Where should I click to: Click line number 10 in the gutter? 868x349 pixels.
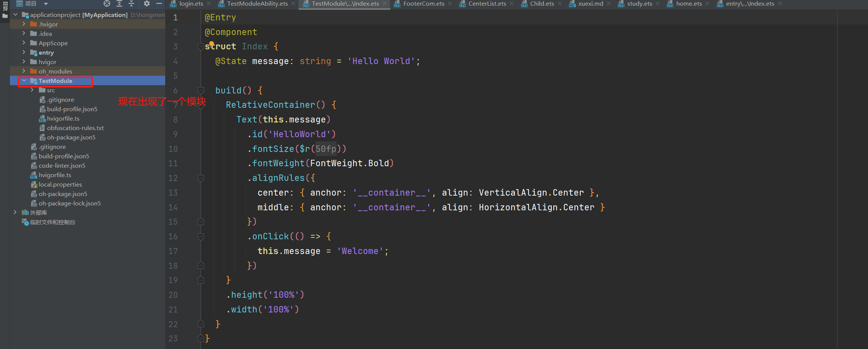click(x=173, y=149)
